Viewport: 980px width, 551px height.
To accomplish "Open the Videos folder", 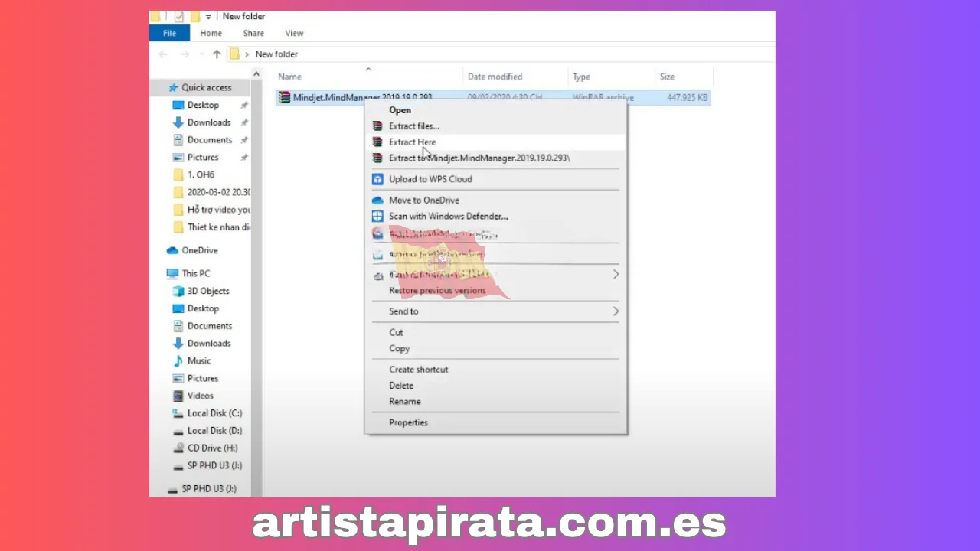I will (x=201, y=396).
